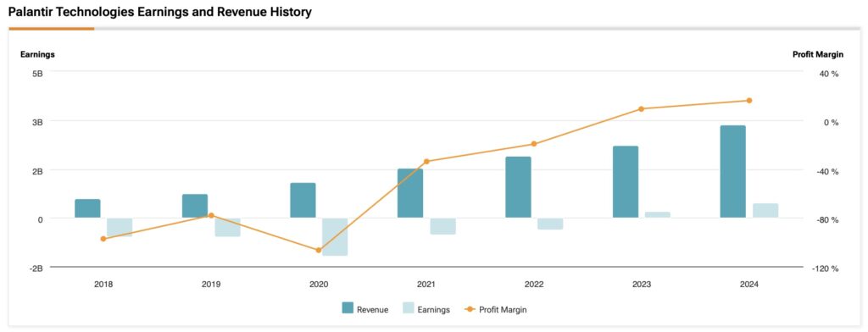Click the '2019' x-axis label
Viewport: 868px width, 332px height.
[211, 285]
